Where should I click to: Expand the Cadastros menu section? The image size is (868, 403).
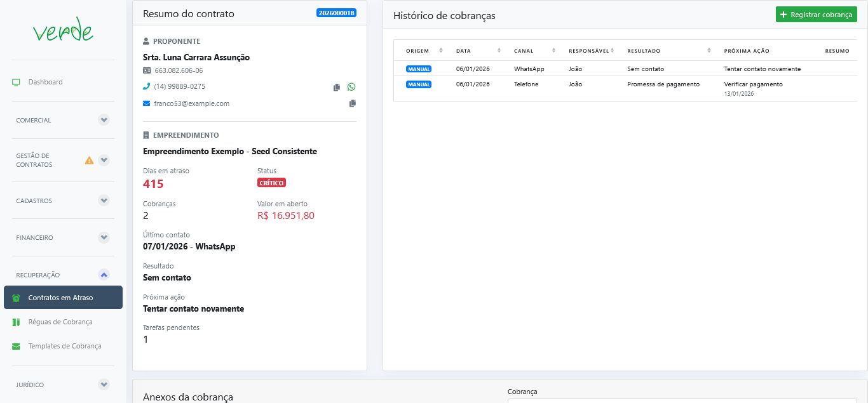(x=104, y=201)
